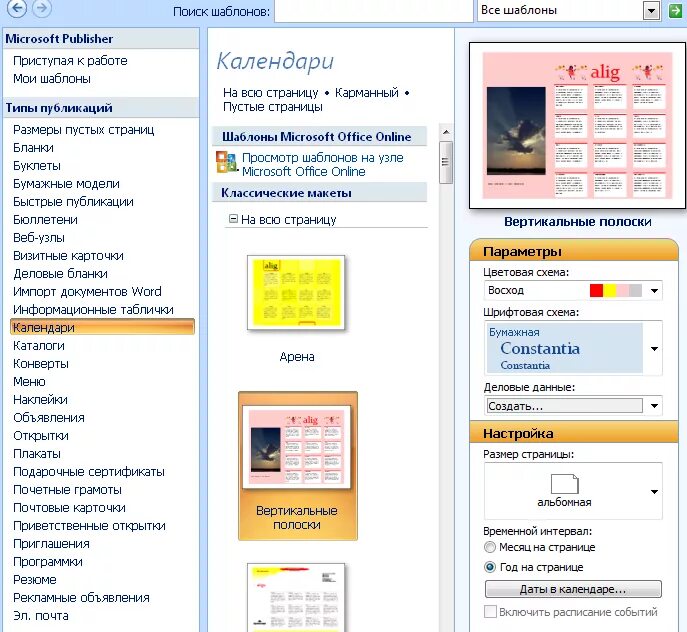Select 'Год на странице' radio button
This screenshot has width=687, height=632.
click(490, 567)
